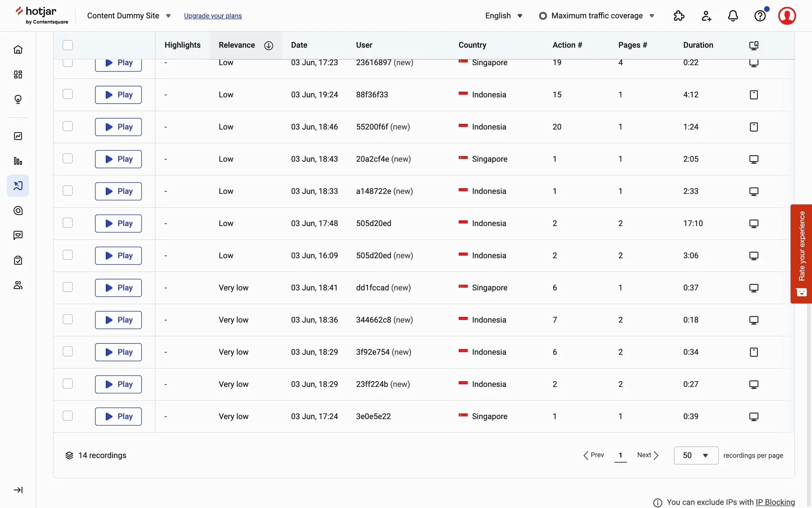This screenshot has height=508, width=812.
Task: Open the 50 recordings per page dropdown
Action: coord(696,456)
